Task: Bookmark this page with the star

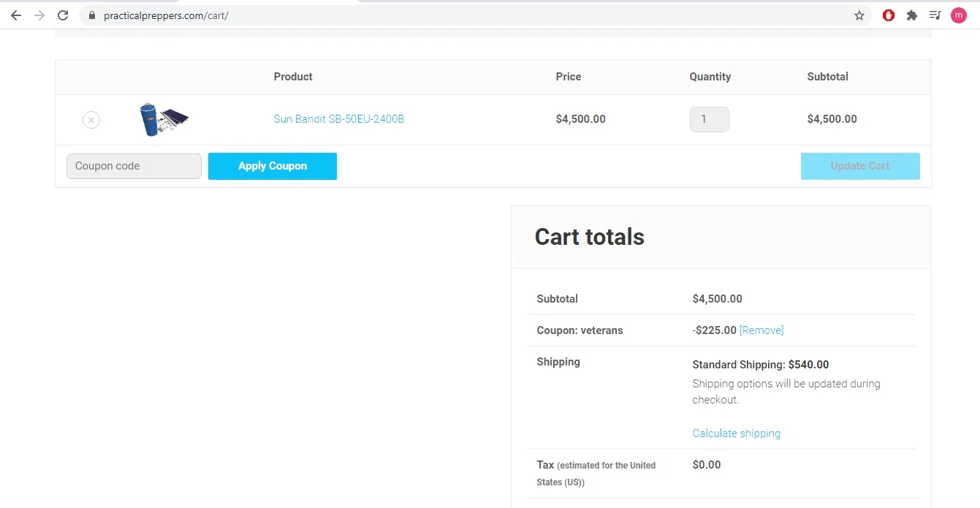Action: click(x=859, y=15)
